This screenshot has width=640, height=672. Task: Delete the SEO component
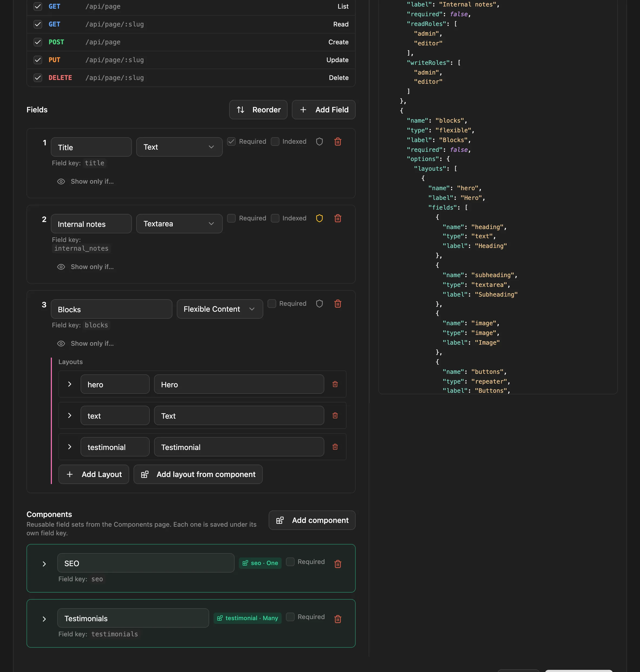pyautogui.click(x=337, y=564)
